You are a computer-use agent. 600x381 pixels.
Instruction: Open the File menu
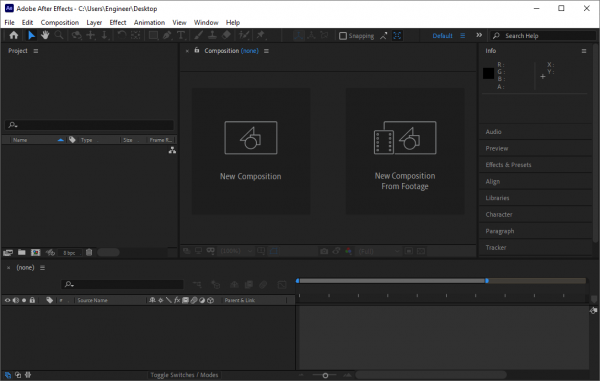pos(9,22)
